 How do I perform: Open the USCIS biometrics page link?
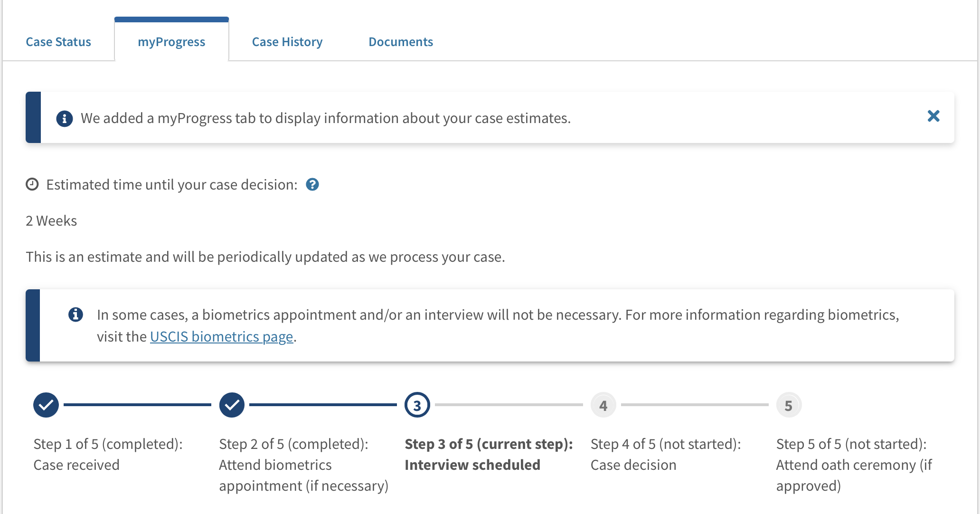pos(222,336)
